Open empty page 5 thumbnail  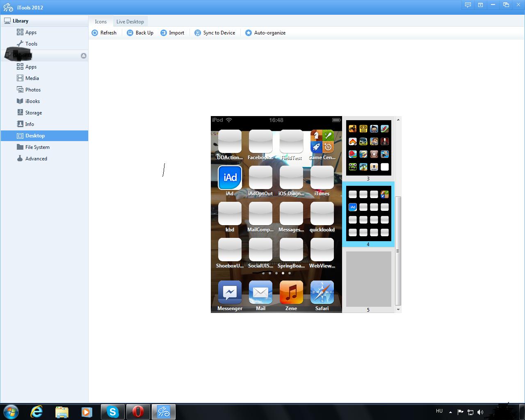click(x=368, y=279)
